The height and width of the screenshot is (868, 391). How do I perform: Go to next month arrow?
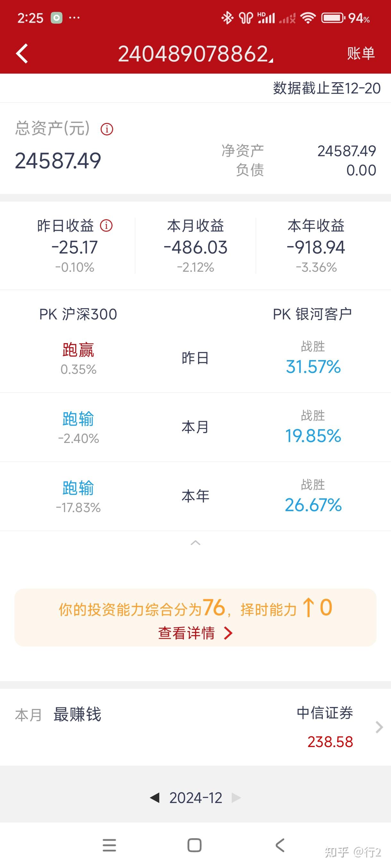point(236,798)
